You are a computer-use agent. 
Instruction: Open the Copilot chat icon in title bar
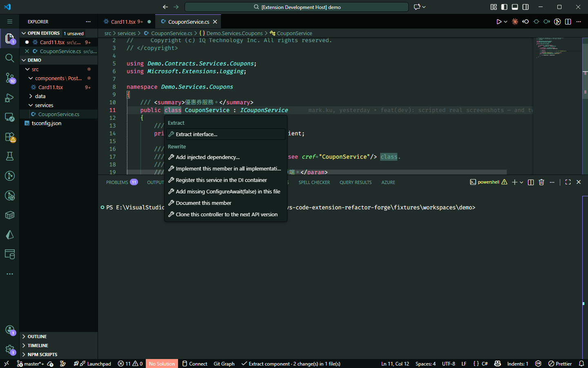(x=417, y=7)
